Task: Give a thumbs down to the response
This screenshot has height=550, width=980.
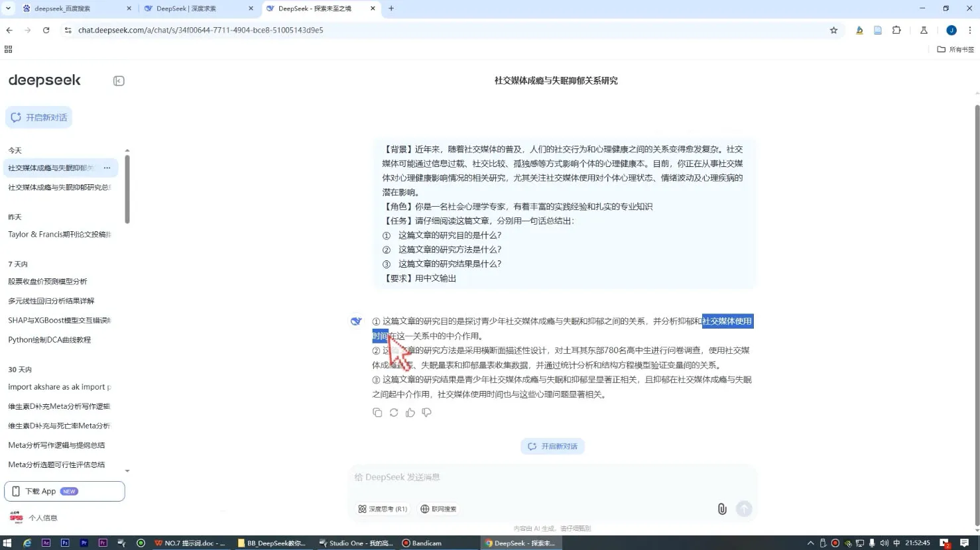Action: coord(426,412)
